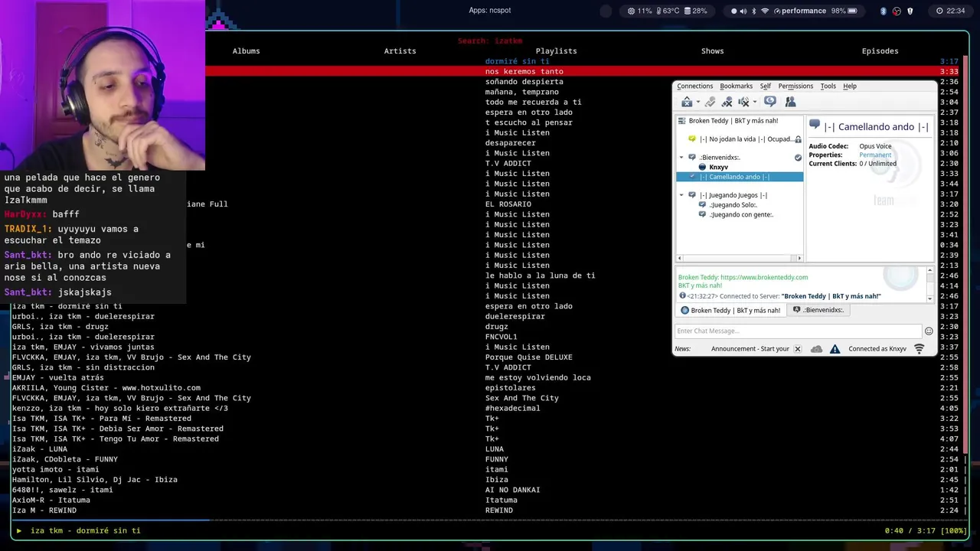Open the Bookmarks menu in TeamSpeak

[x=736, y=86]
